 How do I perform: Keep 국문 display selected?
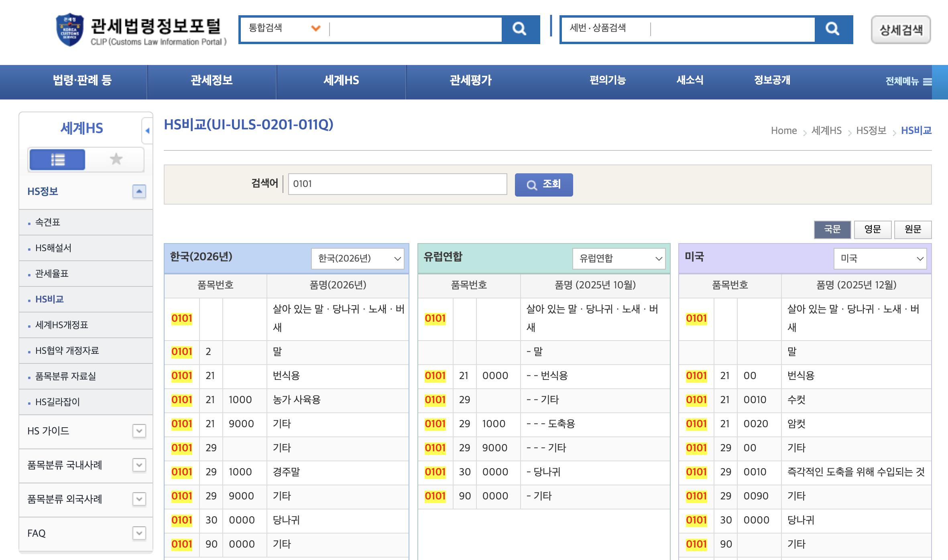point(832,229)
